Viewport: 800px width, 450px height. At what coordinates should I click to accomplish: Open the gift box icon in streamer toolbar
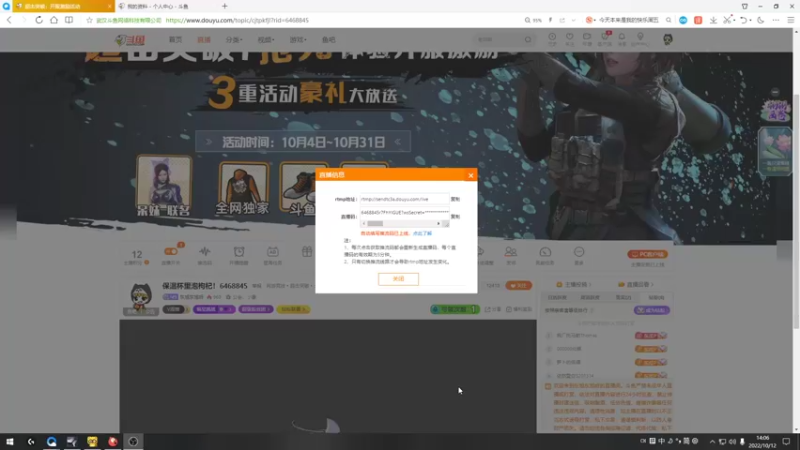(x=307, y=252)
